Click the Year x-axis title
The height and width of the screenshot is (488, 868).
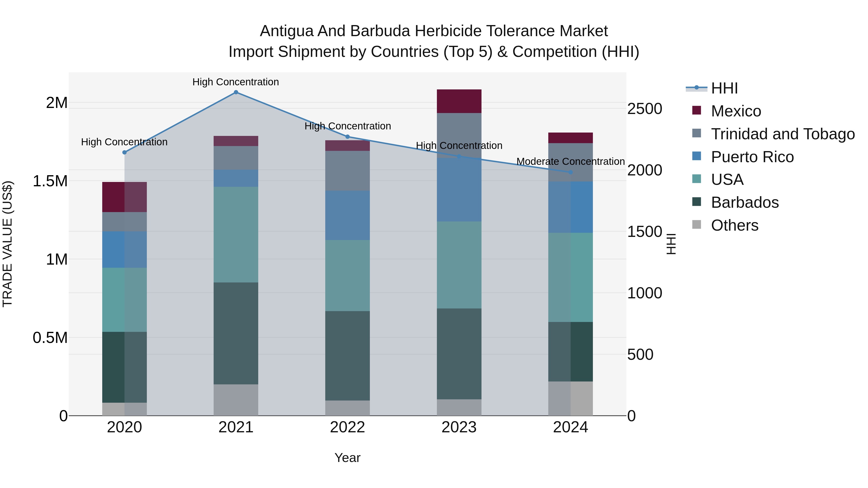[348, 458]
